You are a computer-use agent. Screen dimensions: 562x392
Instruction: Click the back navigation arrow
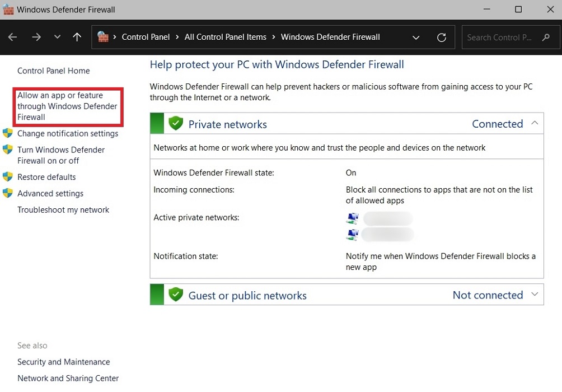[x=12, y=37]
